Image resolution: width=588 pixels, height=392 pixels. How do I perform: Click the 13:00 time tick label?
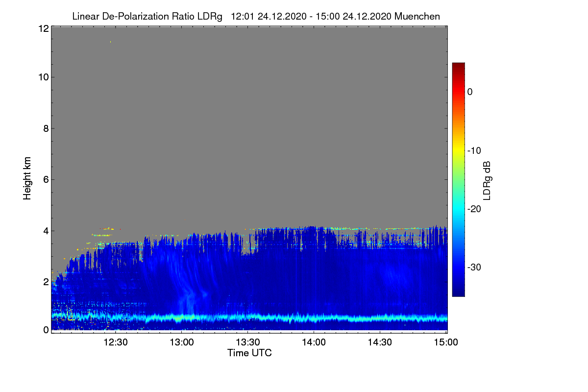pyautogui.click(x=182, y=342)
